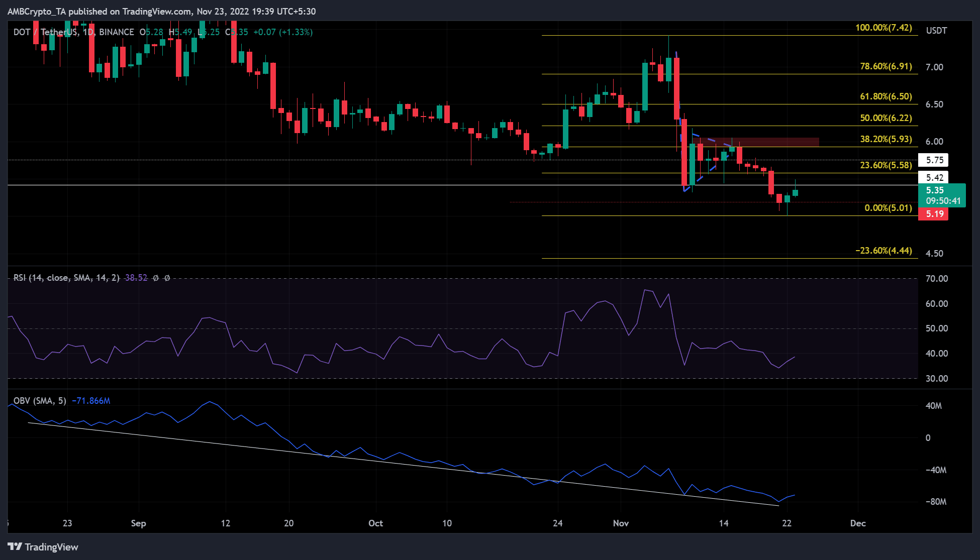
Task: Click the 40.00 level on RSI axis
Action: click(x=937, y=354)
